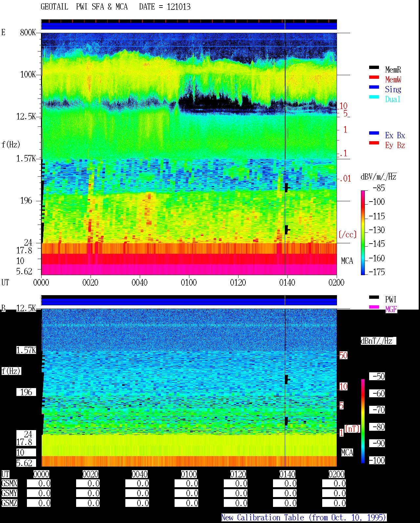Click the MCA label beside the E panel
This screenshot has width=420, height=523.
347,261
